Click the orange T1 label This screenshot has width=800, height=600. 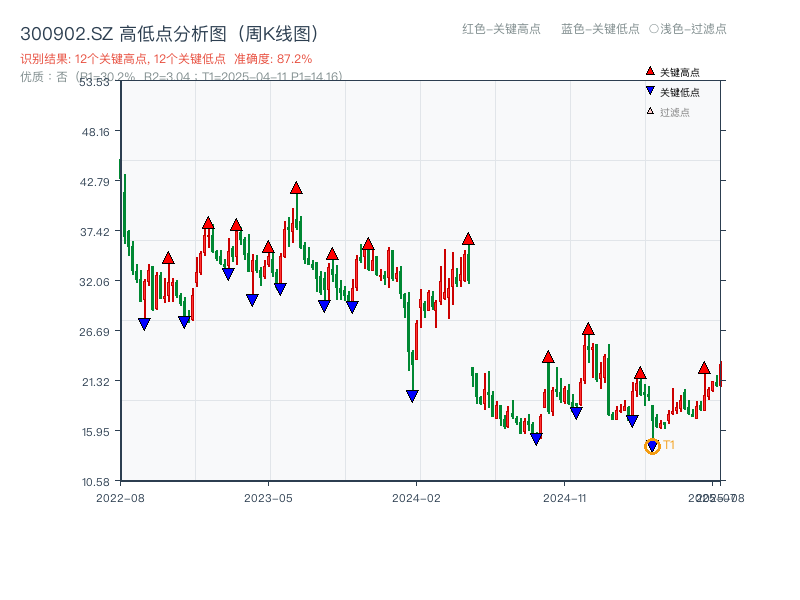tap(669, 445)
